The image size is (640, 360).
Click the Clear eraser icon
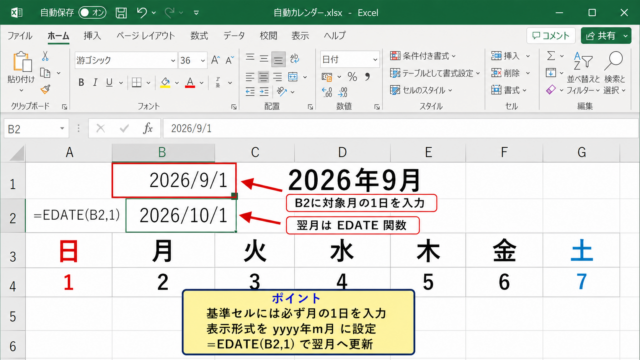tap(551, 89)
